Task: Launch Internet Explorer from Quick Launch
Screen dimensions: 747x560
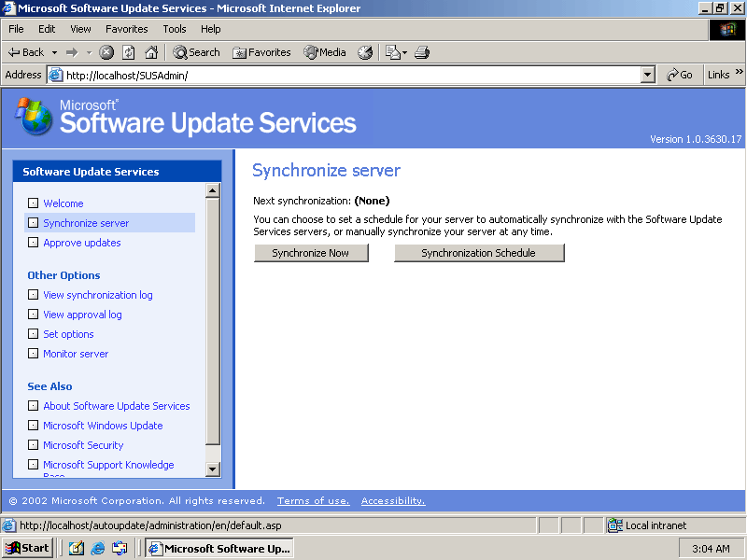Action: tap(98, 548)
